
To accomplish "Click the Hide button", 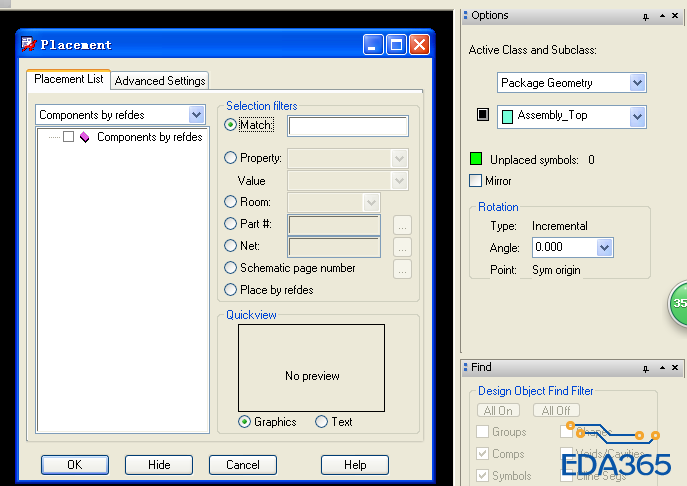I will [159, 465].
